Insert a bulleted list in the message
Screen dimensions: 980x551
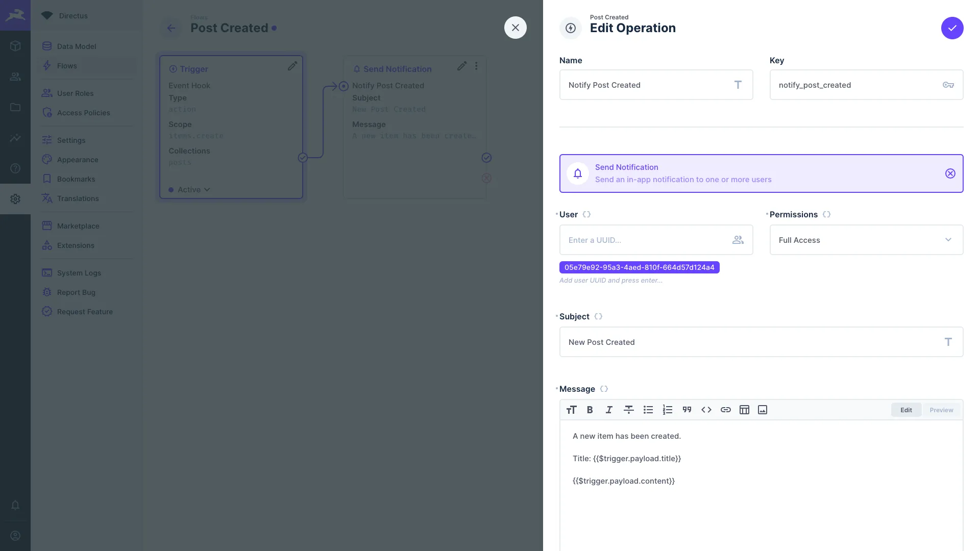click(x=648, y=410)
